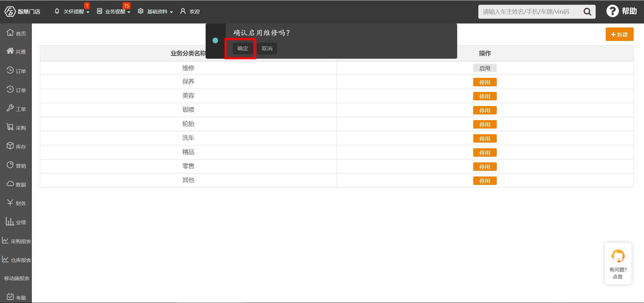Click the 确认启用维修吗? dialog message
Image resolution: width=644 pixels, height=303 pixels.
click(x=262, y=33)
